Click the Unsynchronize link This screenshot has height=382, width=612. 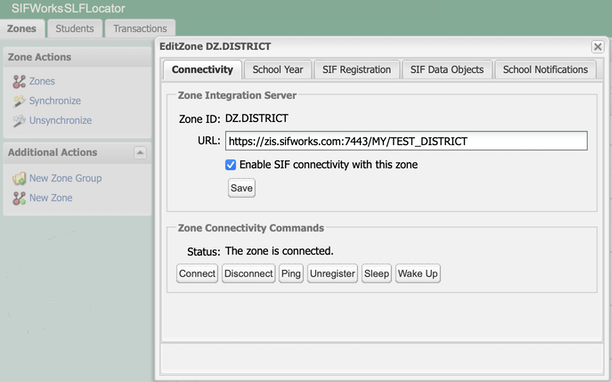point(60,120)
